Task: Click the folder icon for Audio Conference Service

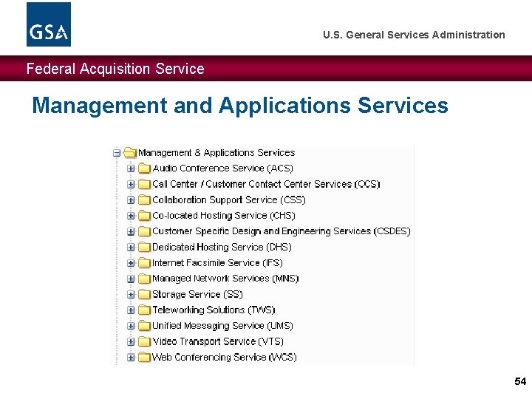Action: (x=144, y=168)
